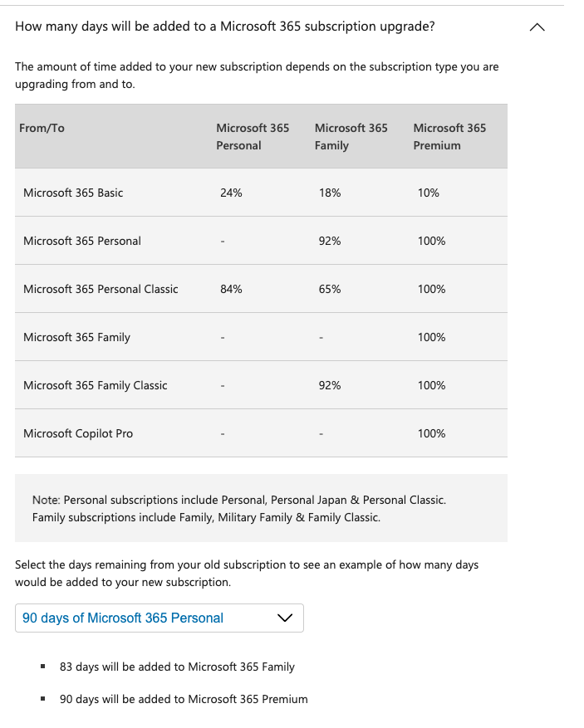Image resolution: width=584 pixels, height=728 pixels.
Task: Select the 10% cell under Premium
Action: 429,193
